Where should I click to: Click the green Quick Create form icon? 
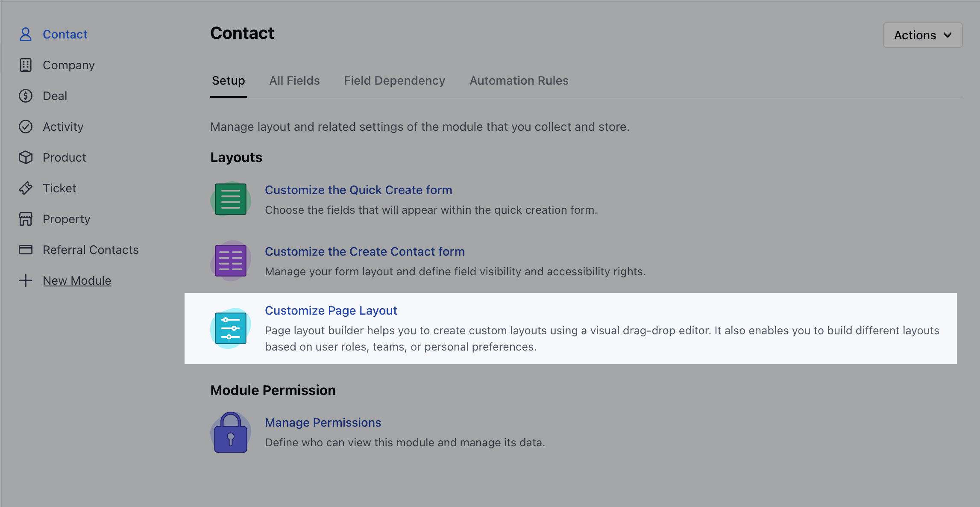click(x=231, y=199)
